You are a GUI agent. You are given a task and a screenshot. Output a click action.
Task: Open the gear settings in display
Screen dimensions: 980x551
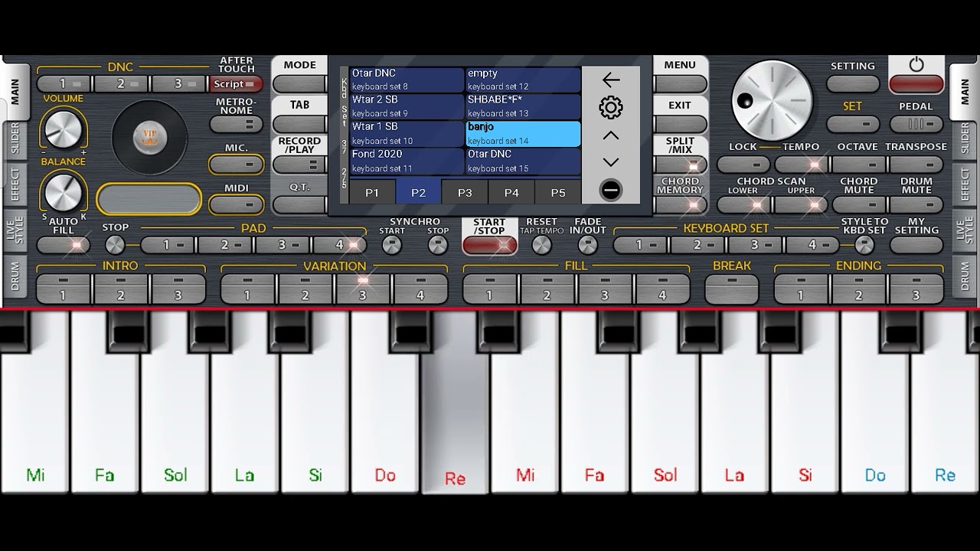611,107
